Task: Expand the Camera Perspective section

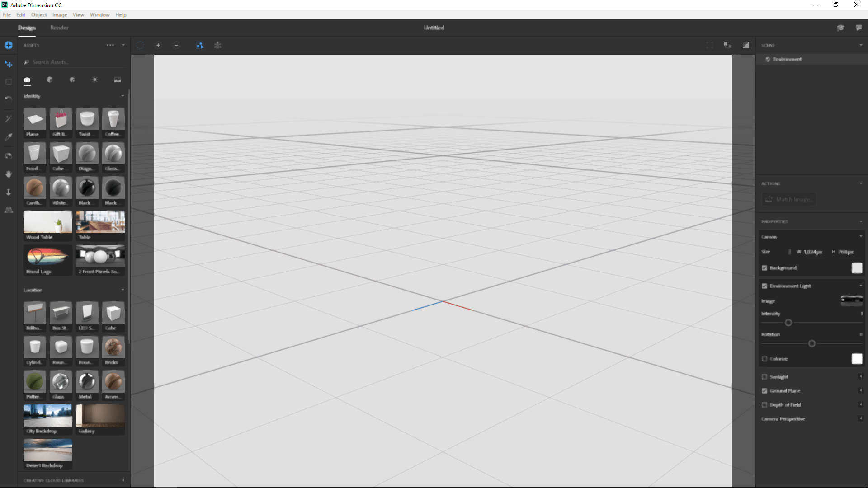Action: tap(860, 418)
